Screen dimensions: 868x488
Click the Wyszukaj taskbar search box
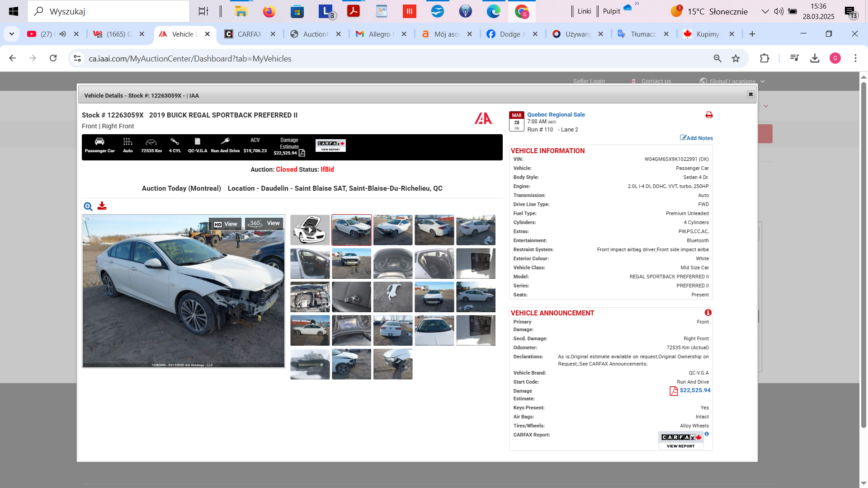pos(108,11)
